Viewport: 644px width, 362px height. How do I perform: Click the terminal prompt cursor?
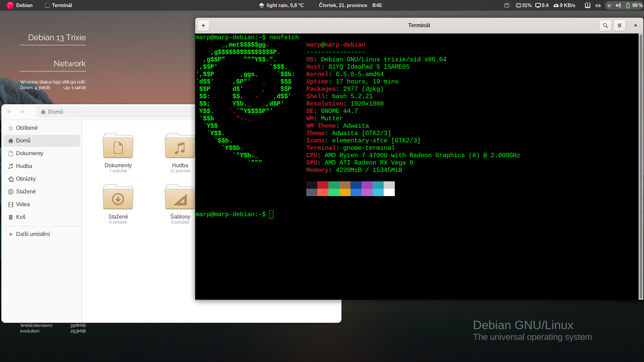click(271, 215)
